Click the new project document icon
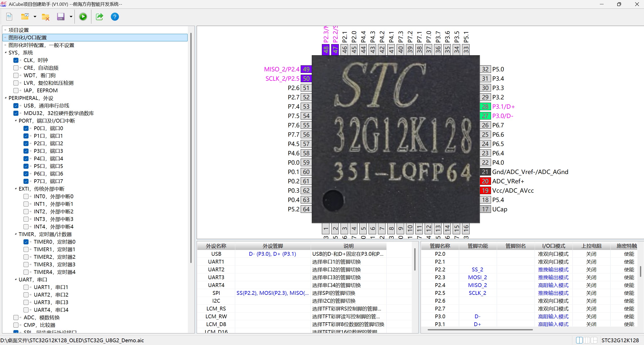644x345 pixels. tap(9, 17)
